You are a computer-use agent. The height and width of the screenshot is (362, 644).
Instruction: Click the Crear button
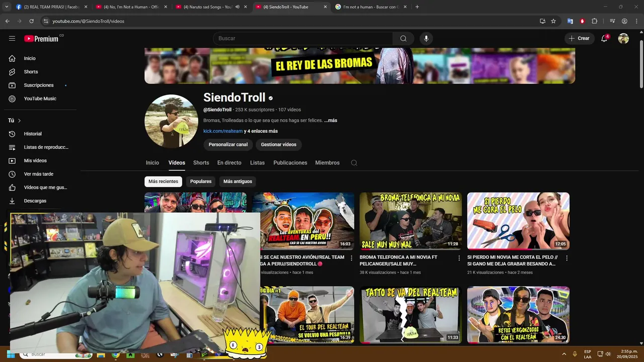(x=579, y=38)
